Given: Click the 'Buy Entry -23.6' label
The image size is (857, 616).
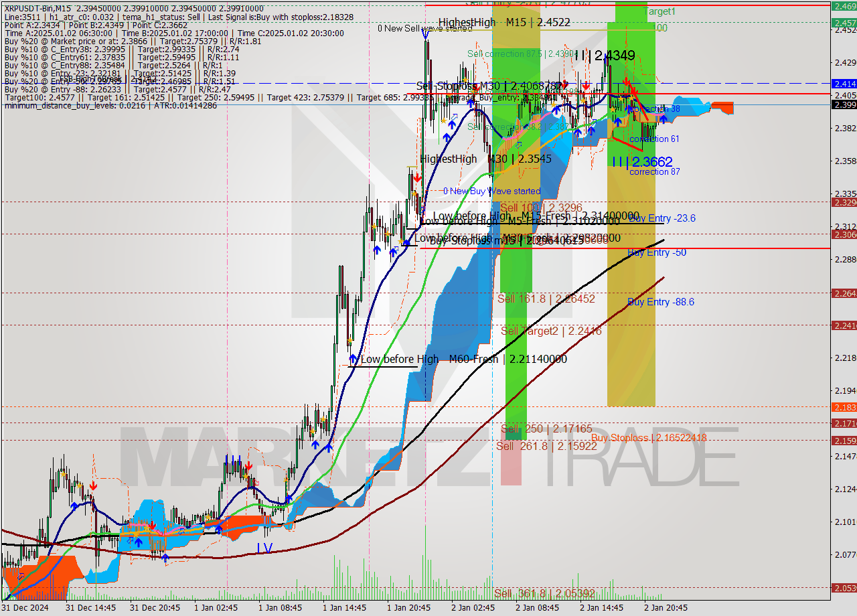Looking at the screenshot, I should (x=661, y=218).
